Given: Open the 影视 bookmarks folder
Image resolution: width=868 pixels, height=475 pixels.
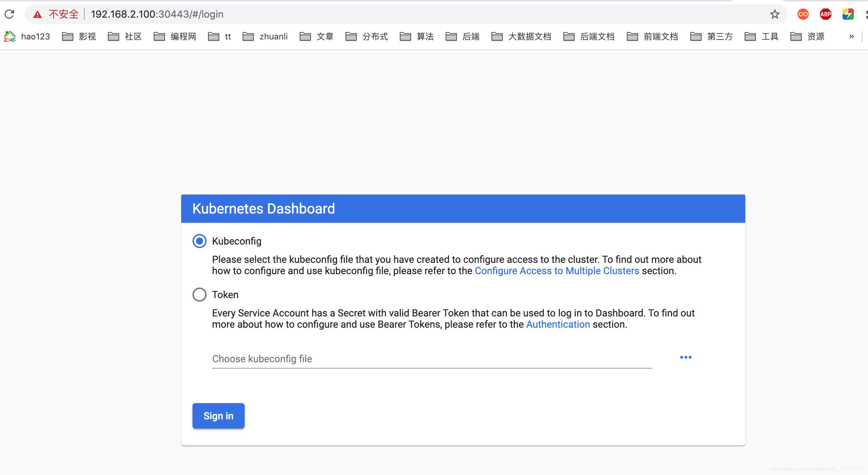Looking at the screenshot, I should tap(79, 36).
